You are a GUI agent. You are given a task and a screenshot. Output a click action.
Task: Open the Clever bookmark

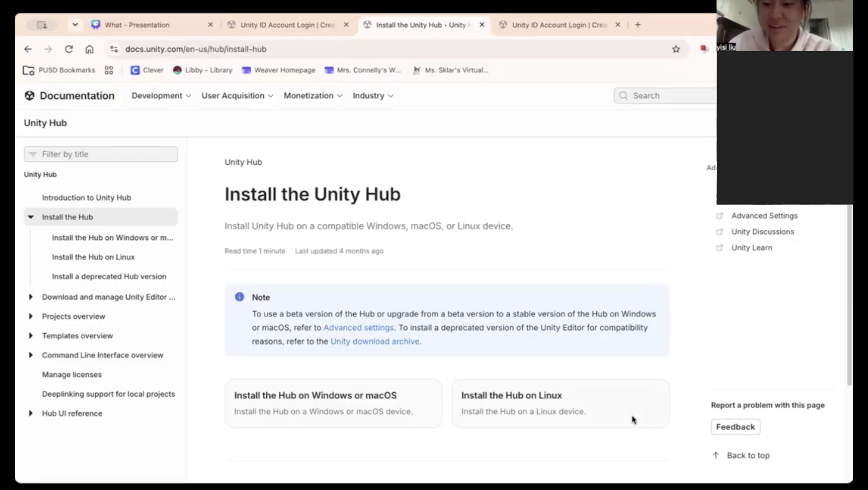click(147, 70)
